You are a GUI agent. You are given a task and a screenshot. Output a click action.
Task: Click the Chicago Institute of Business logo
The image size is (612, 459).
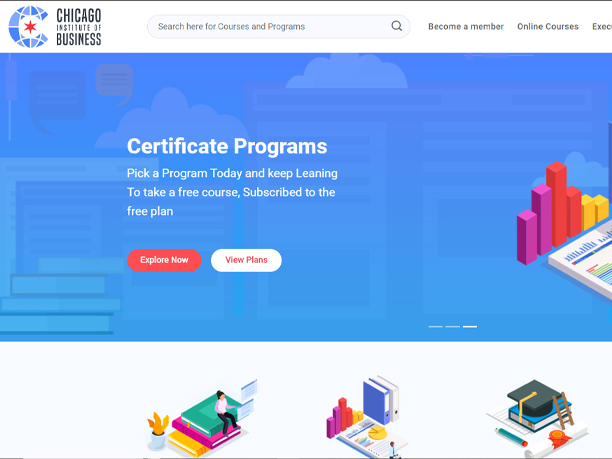coord(55,26)
